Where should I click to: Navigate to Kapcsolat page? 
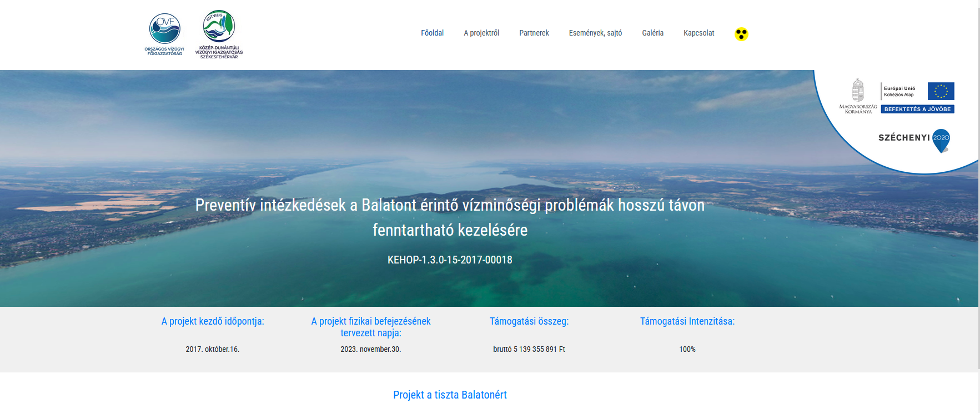point(698,33)
